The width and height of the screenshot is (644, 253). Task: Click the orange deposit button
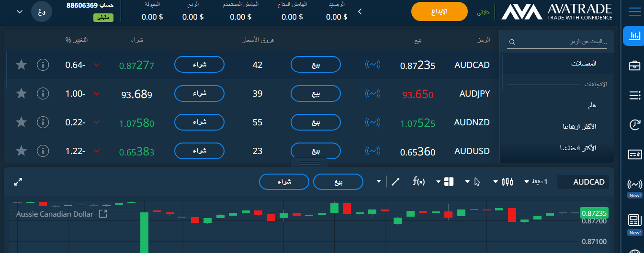(x=439, y=11)
